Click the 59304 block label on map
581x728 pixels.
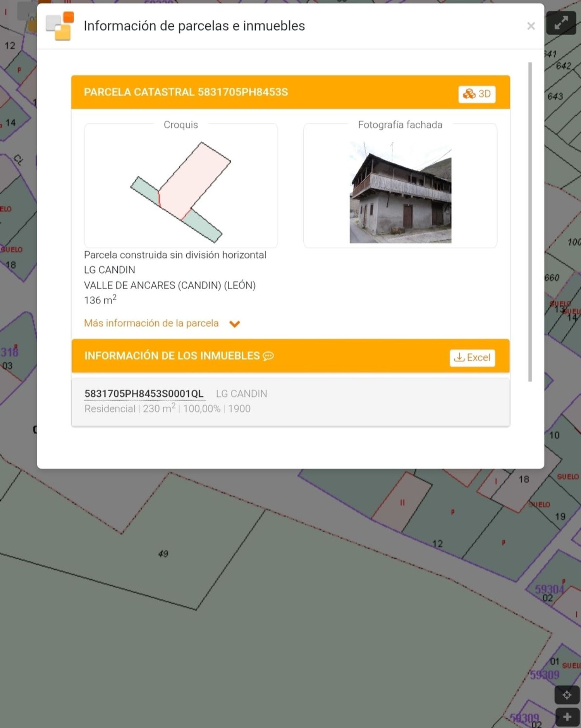tap(549, 589)
